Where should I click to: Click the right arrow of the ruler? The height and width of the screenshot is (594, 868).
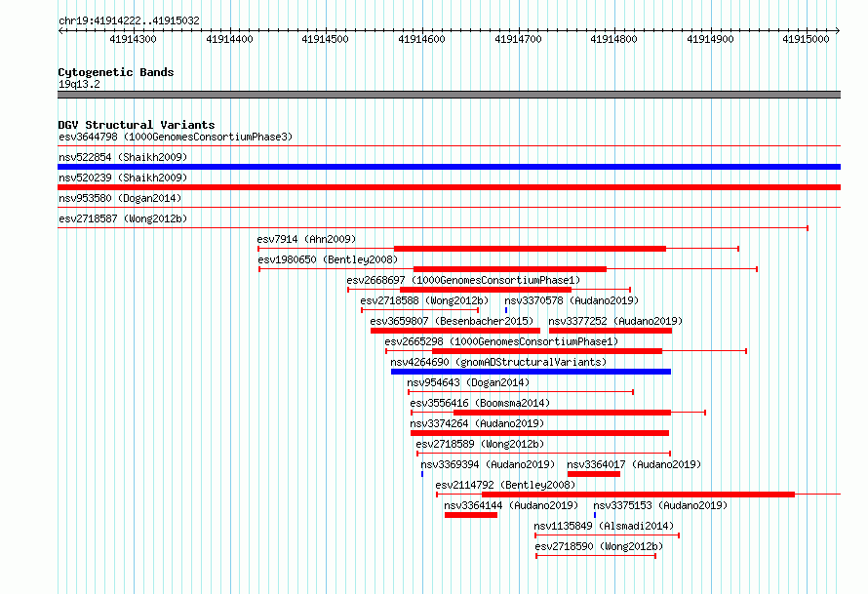pos(838,31)
